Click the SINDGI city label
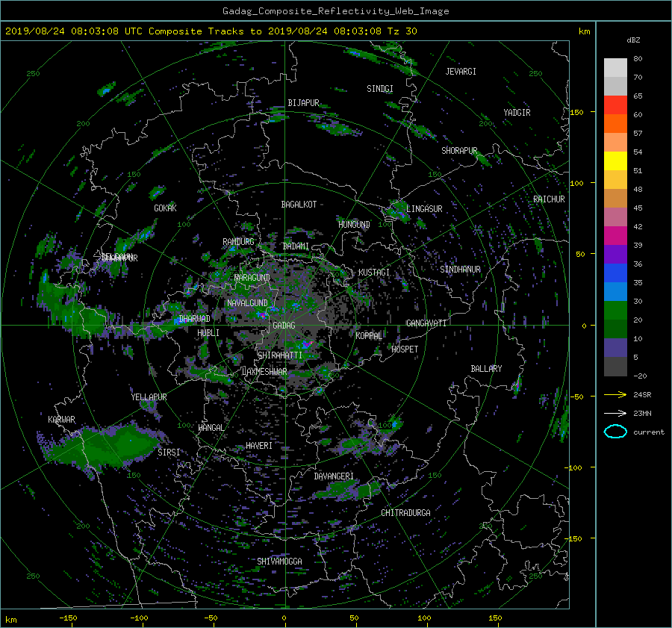672x628 pixels. [380, 89]
